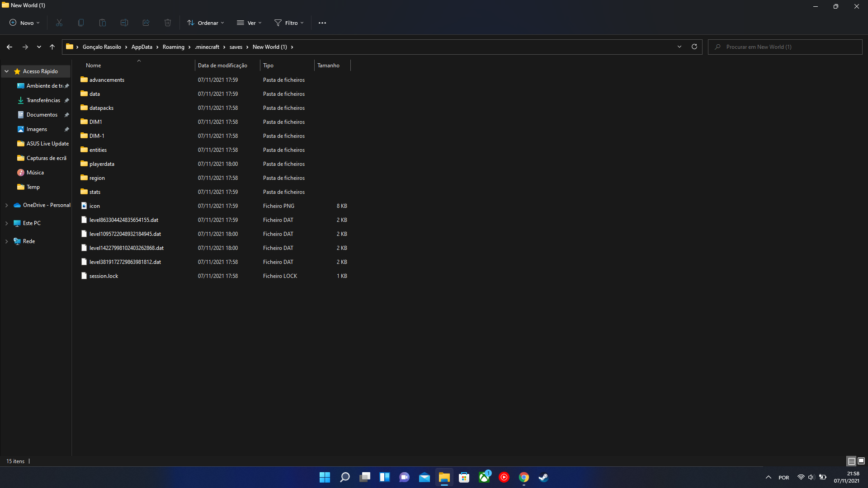Switch to large thumbnails view toggle
Image resolution: width=868 pixels, height=488 pixels.
[861, 461]
